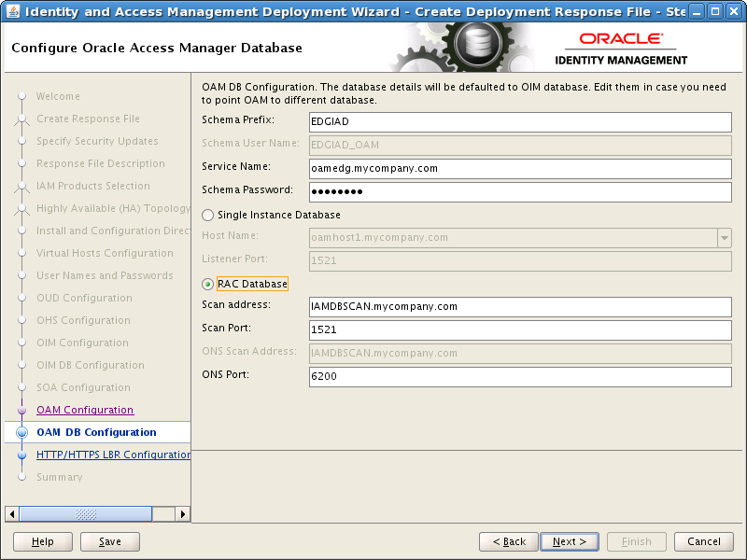The height and width of the screenshot is (560, 747).
Task: Open the OAM Configuration step link
Action: click(85, 410)
